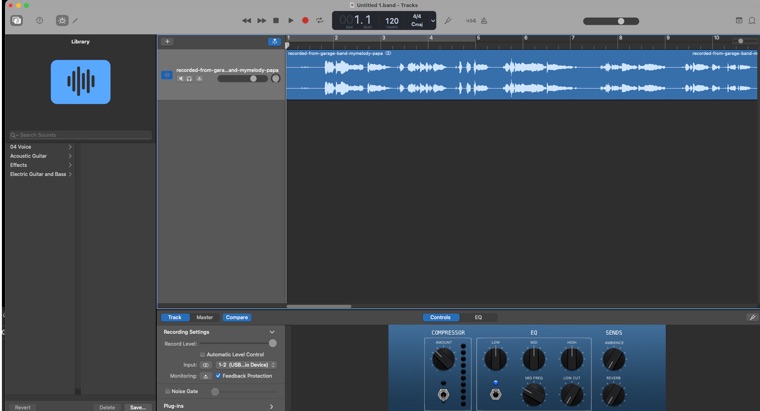This screenshot has height=411, width=760.
Task: Adjust the Record Level slider
Action: click(x=238, y=343)
